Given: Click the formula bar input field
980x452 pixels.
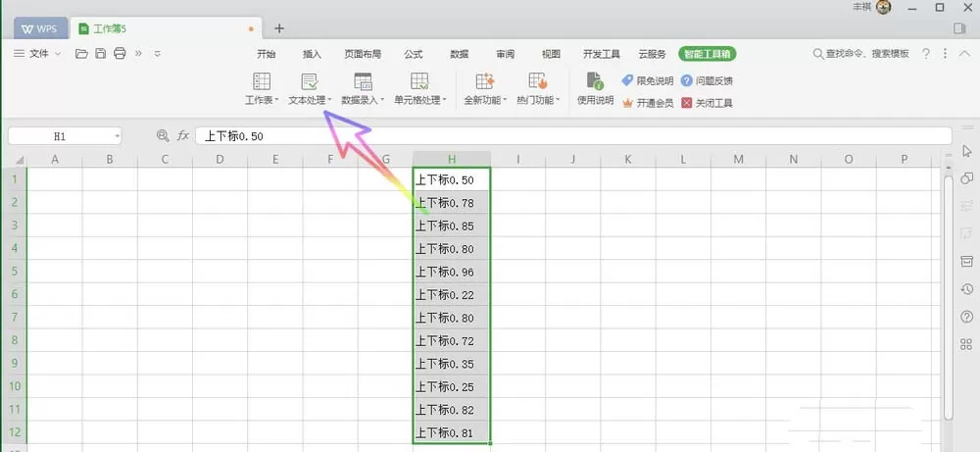Looking at the screenshot, I should point(573,135).
